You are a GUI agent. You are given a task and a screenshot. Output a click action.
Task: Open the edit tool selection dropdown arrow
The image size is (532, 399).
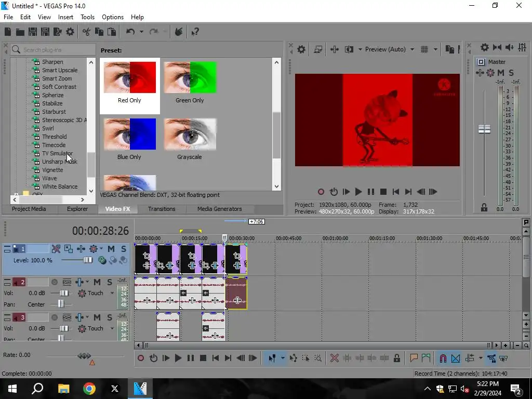[282, 358]
